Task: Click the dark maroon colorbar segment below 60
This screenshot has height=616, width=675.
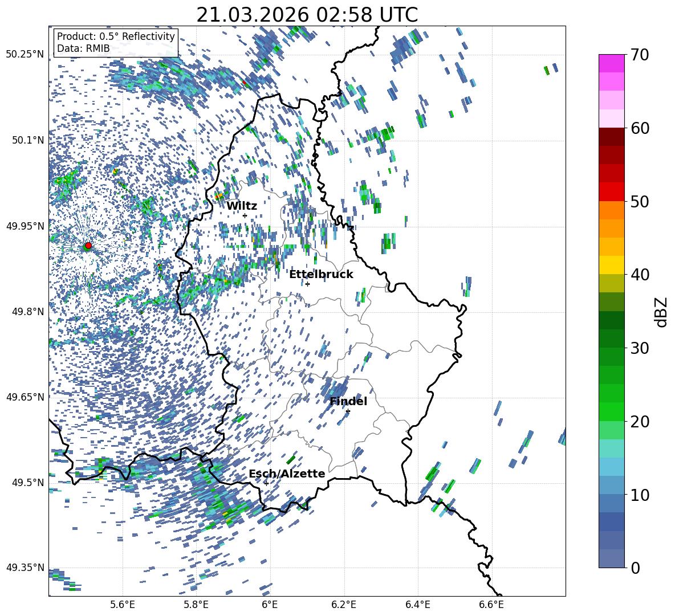Action: 611,137
